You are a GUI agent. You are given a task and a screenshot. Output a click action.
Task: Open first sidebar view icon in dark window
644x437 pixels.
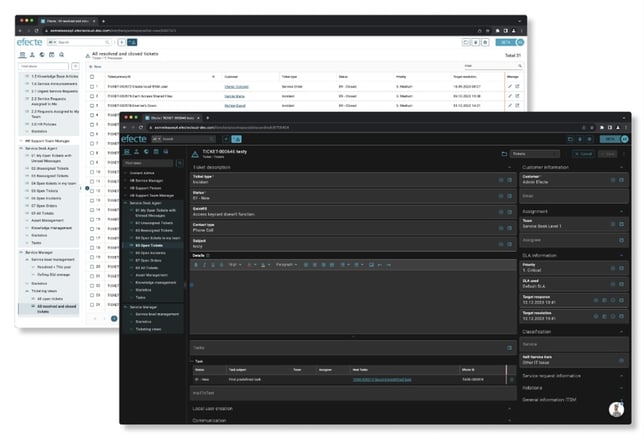127,152
